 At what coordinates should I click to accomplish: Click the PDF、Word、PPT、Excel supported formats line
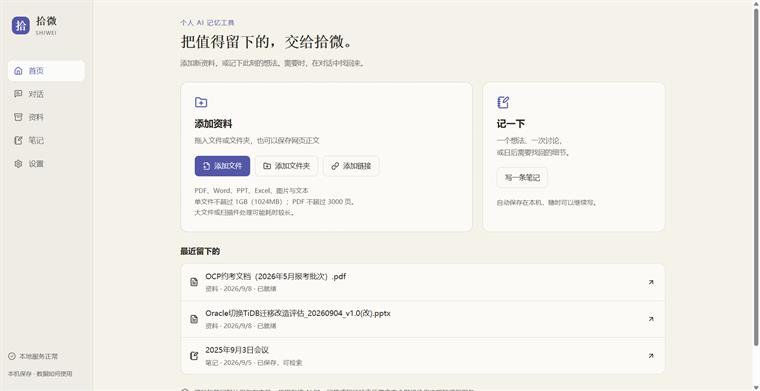tap(252, 190)
